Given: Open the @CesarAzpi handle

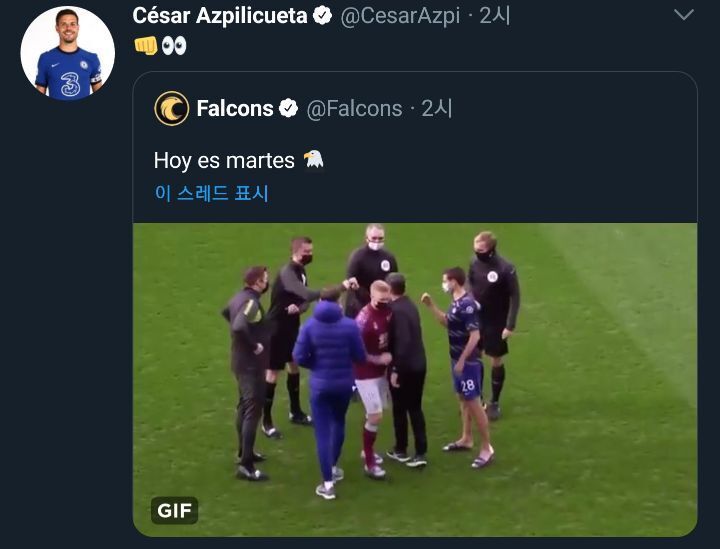Looking at the screenshot, I should pos(406,16).
